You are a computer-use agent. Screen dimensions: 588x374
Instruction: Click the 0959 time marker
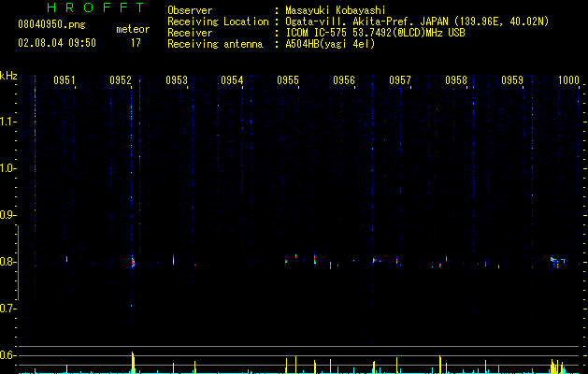click(x=512, y=80)
